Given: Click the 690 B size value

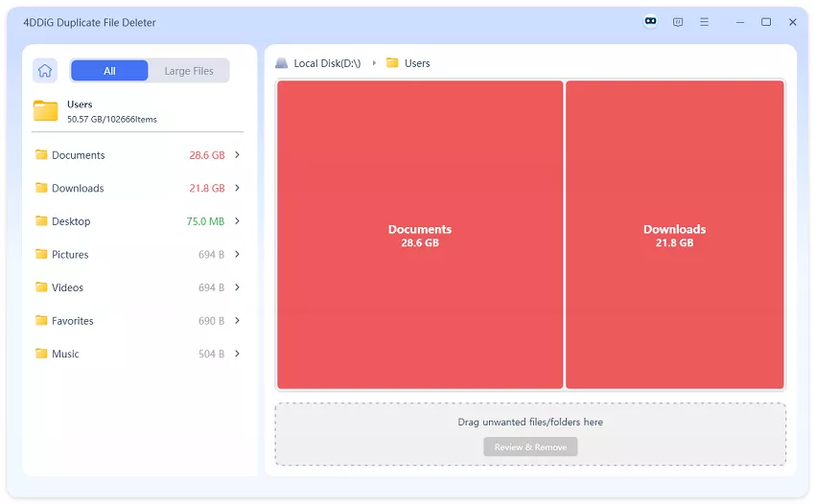Looking at the screenshot, I should pos(211,321).
